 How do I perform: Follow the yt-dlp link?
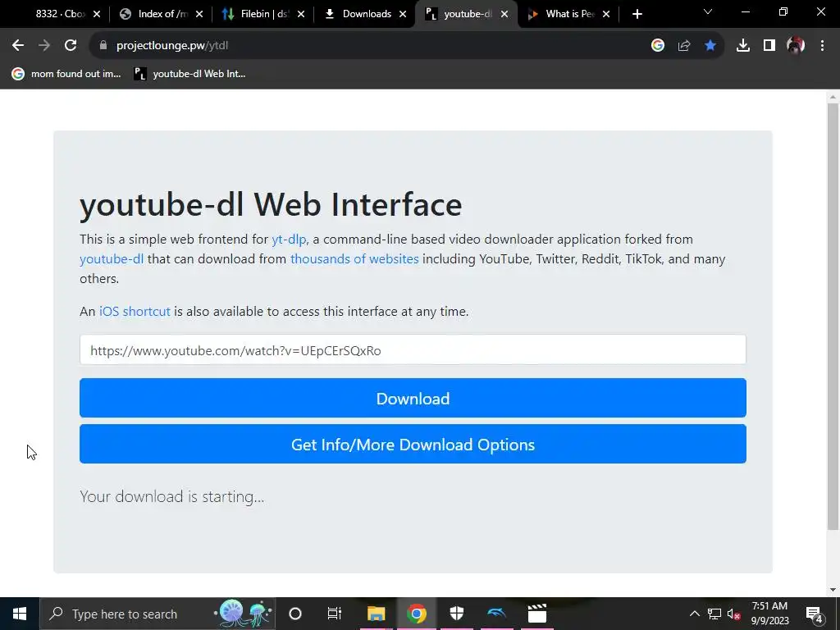(x=289, y=239)
